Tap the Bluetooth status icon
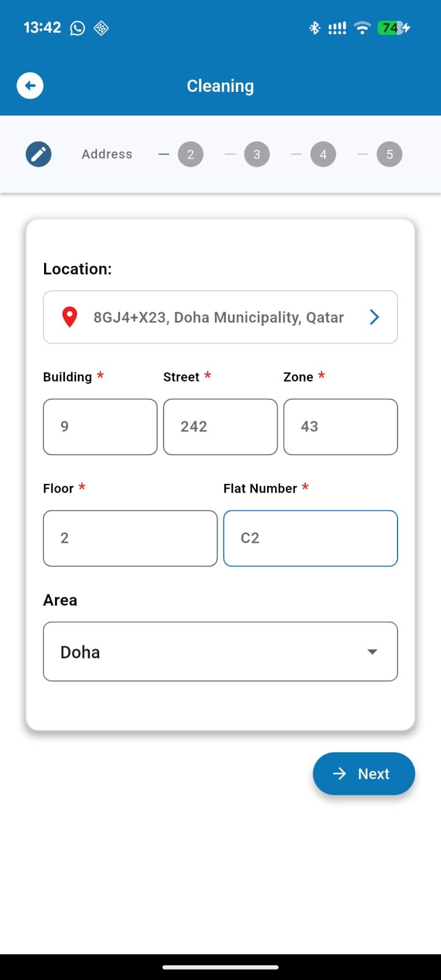 tap(315, 28)
